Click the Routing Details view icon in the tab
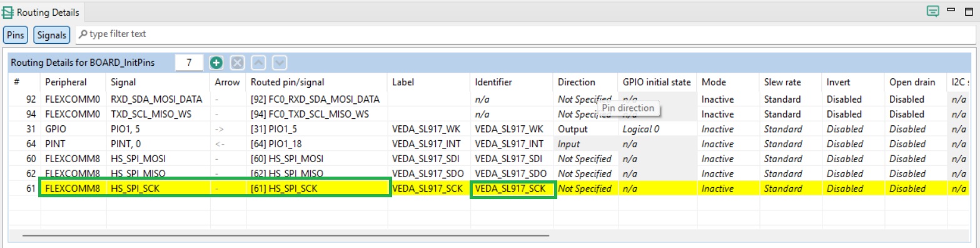 click(x=8, y=12)
